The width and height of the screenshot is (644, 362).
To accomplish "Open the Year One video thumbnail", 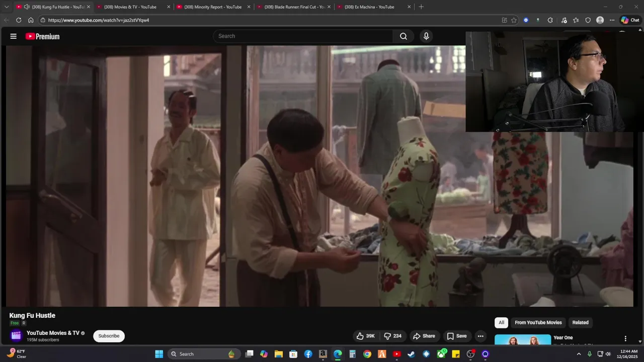I will pyautogui.click(x=522, y=340).
